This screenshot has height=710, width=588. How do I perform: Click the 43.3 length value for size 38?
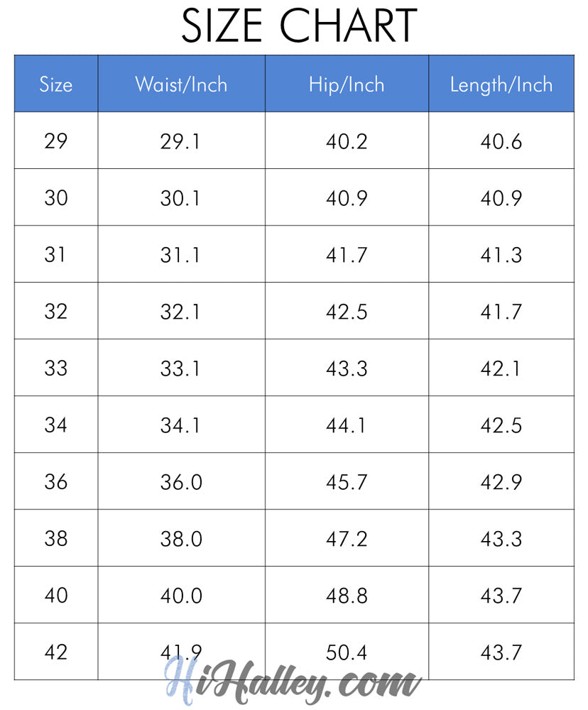point(501,539)
